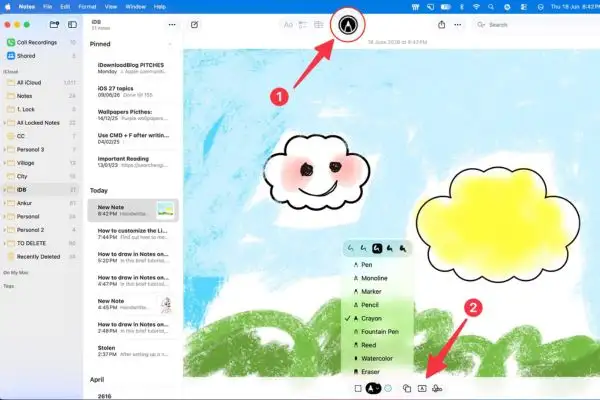Choose Eraser from the tool list
The height and width of the screenshot is (400, 600).
point(377,372)
